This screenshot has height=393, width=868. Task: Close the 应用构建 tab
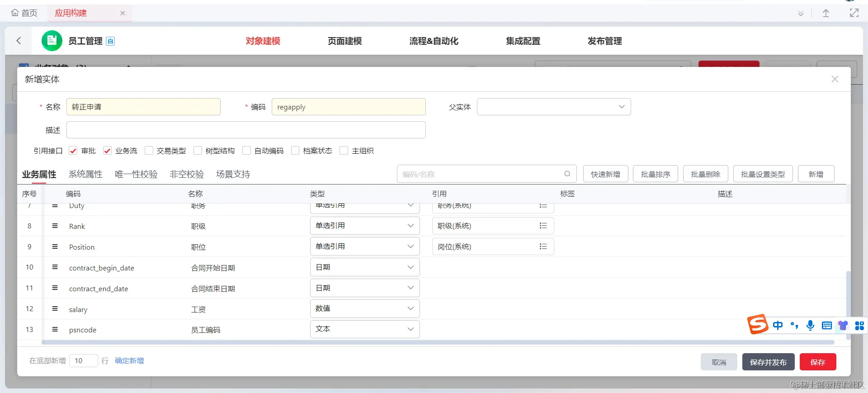click(123, 13)
